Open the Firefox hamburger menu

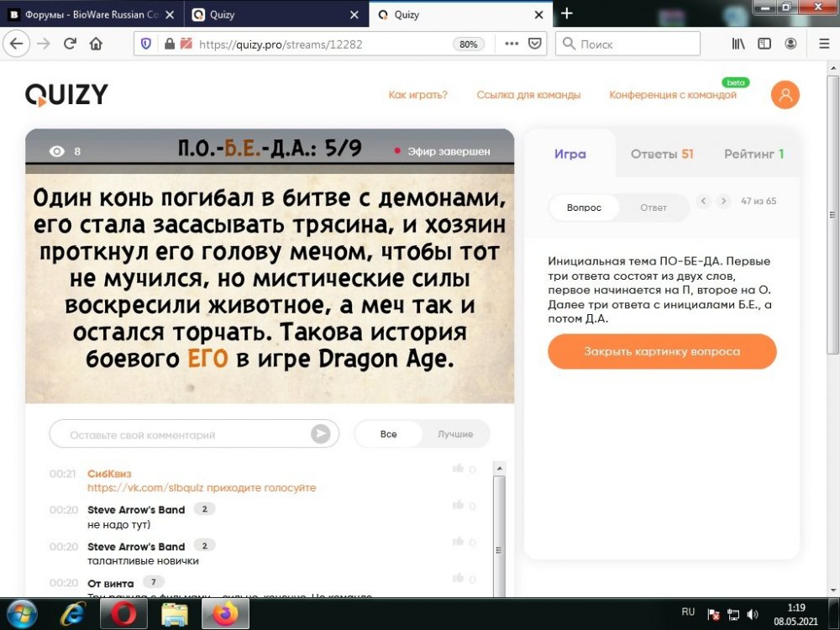point(824,43)
